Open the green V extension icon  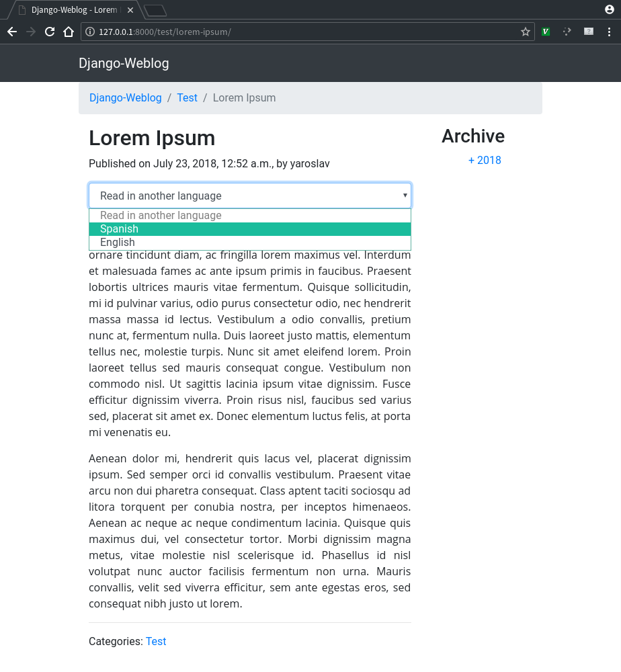tap(546, 32)
